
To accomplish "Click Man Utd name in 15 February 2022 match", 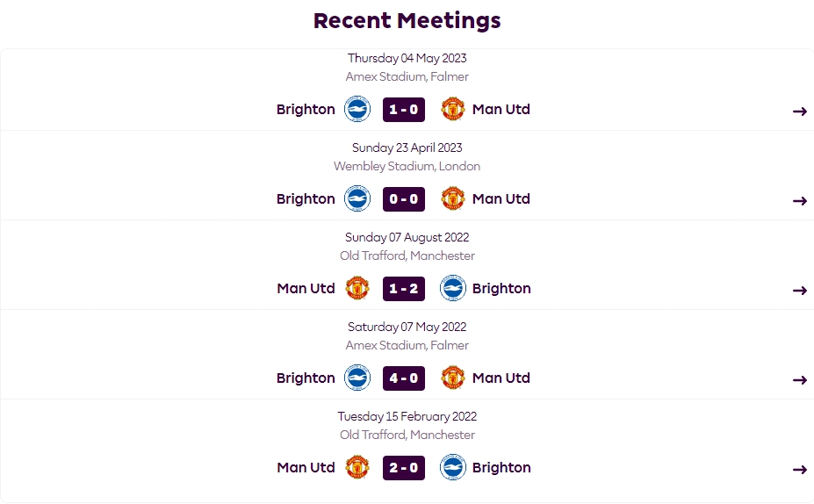I will click(x=306, y=468).
